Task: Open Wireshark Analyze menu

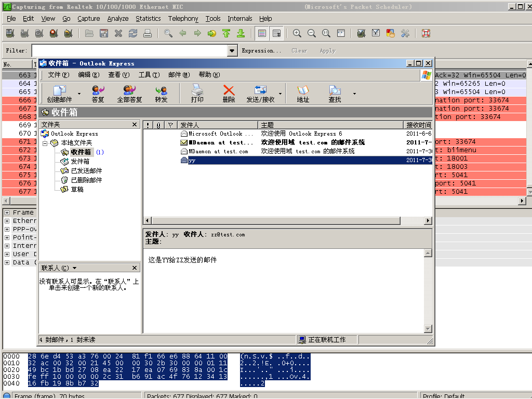Action: [118, 19]
